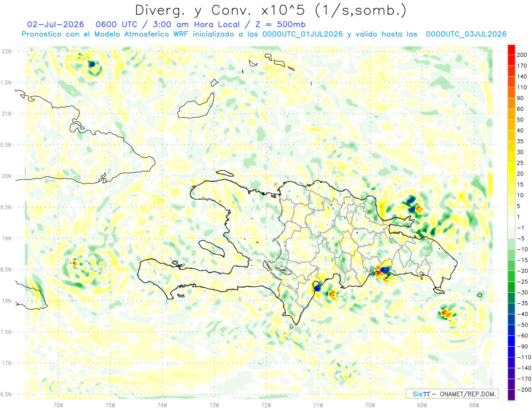Click the "69W" longitude label
This screenshot has height=411, width=532.
pyautogui.click(x=422, y=405)
